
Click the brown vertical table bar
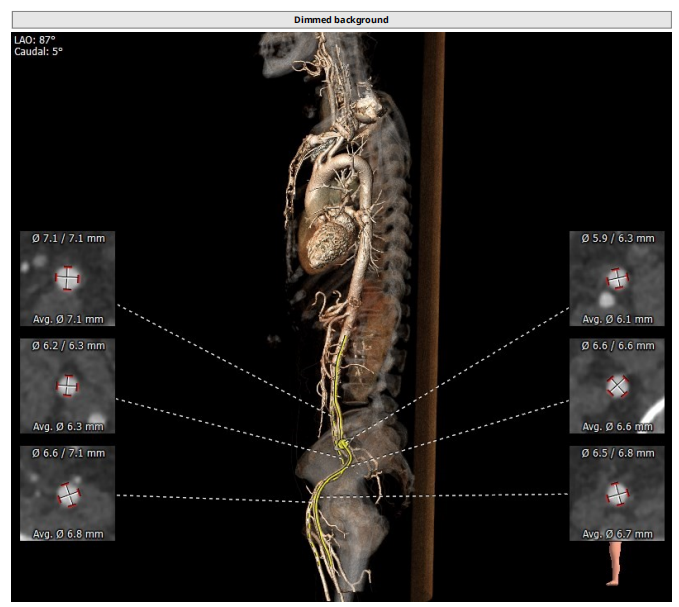[433, 300]
